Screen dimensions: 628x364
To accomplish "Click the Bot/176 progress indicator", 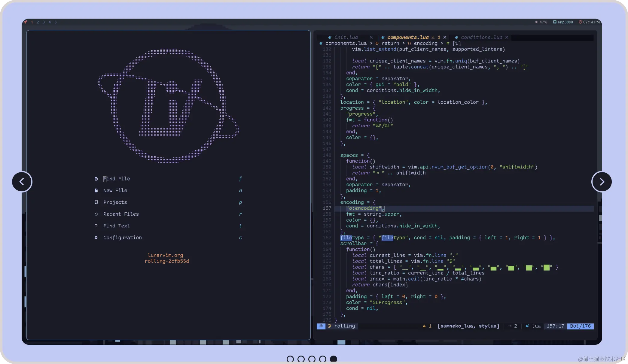I will pos(580,326).
